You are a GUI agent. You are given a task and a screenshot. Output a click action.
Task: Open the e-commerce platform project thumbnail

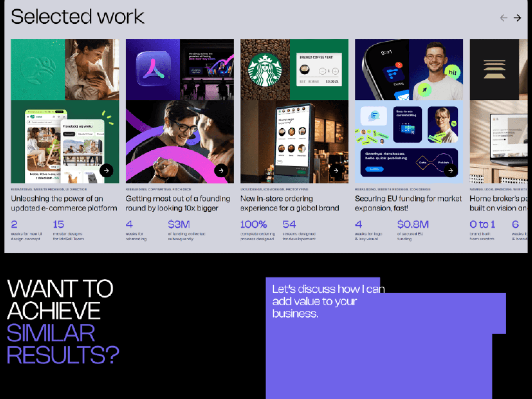tap(65, 111)
